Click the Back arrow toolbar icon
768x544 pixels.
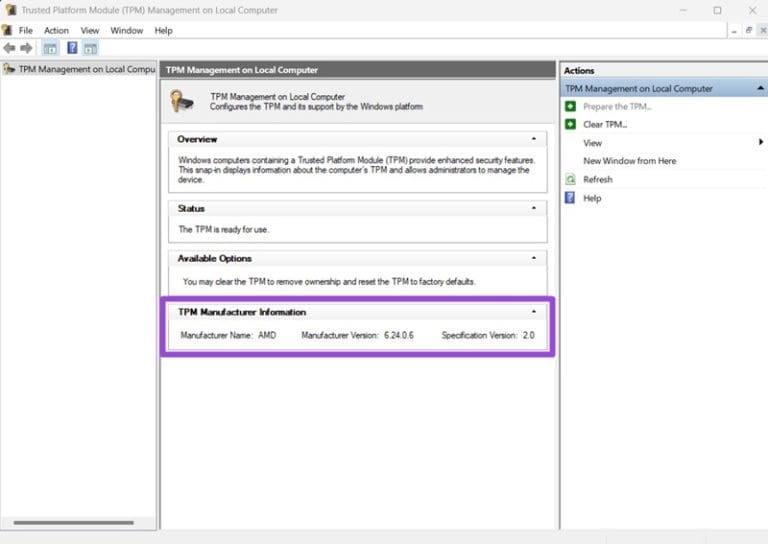click(x=9, y=48)
